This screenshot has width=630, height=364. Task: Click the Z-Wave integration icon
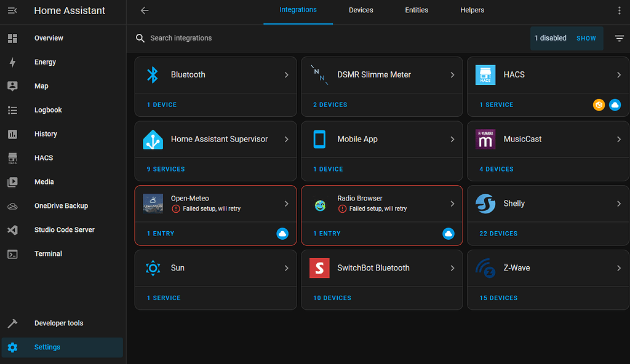tap(485, 268)
